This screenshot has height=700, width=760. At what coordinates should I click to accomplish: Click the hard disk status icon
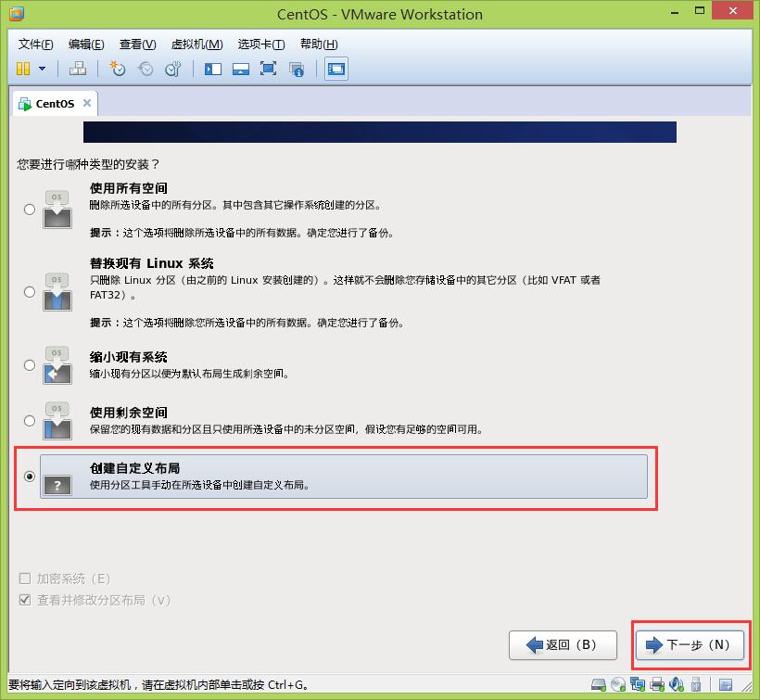(x=600, y=686)
